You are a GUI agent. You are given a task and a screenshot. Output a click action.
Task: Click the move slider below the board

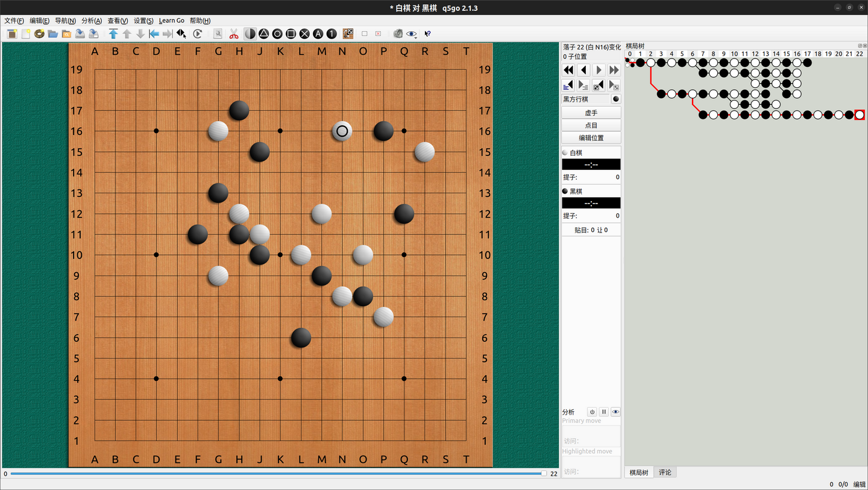coord(278,474)
